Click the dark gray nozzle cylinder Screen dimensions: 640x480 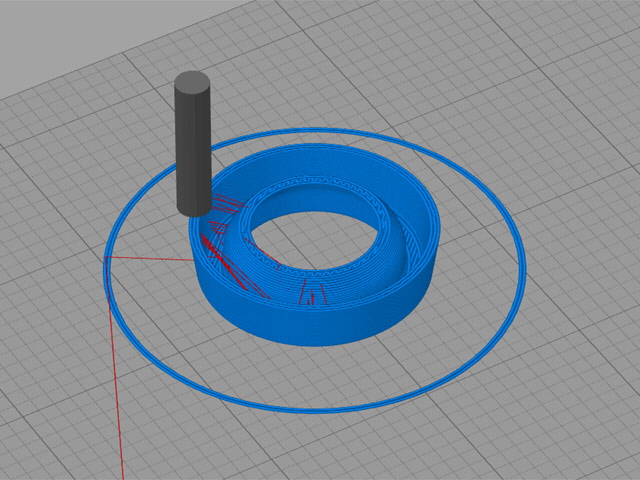193,144
